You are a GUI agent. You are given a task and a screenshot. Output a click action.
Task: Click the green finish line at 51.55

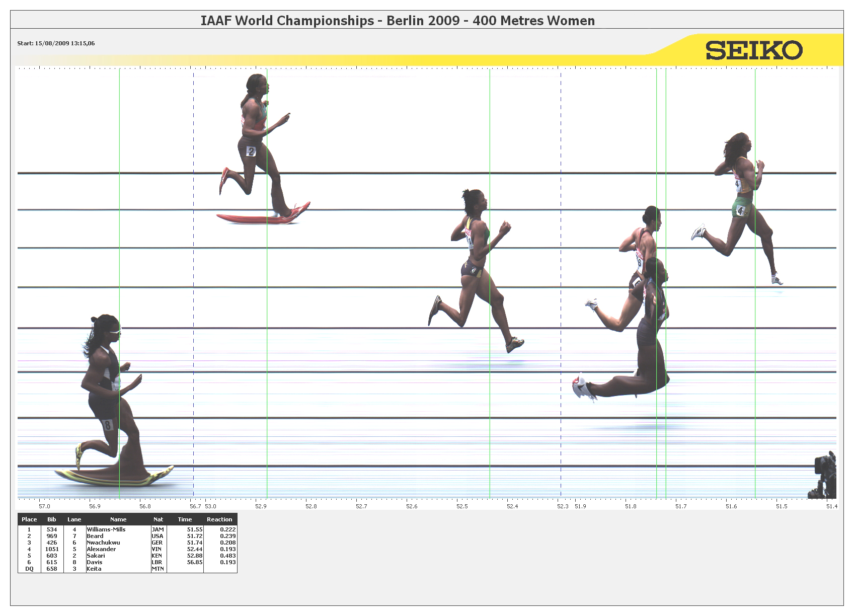(x=755, y=352)
